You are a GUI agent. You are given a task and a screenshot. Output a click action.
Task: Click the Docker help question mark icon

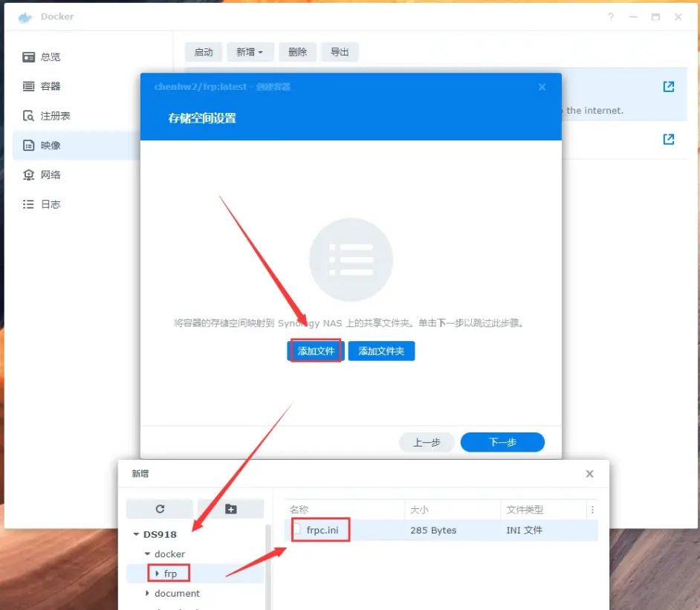click(609, 16)
